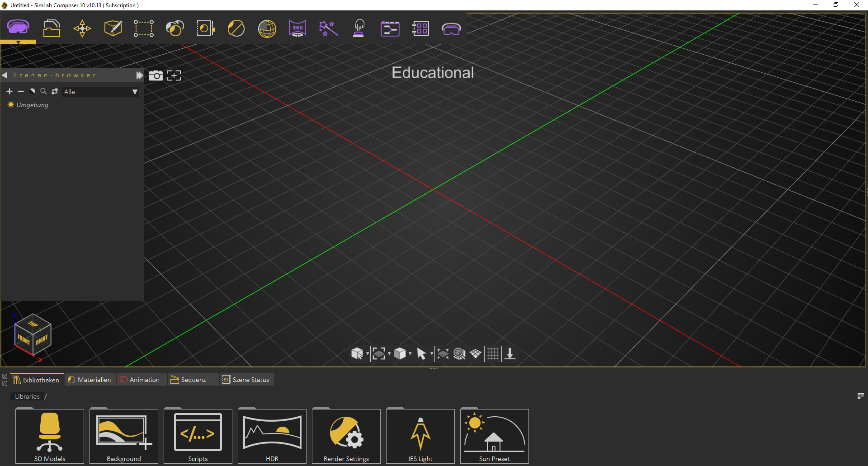
Task: Open the IES Light library folder
Action: pyautogui.click(x=420, y=436)
